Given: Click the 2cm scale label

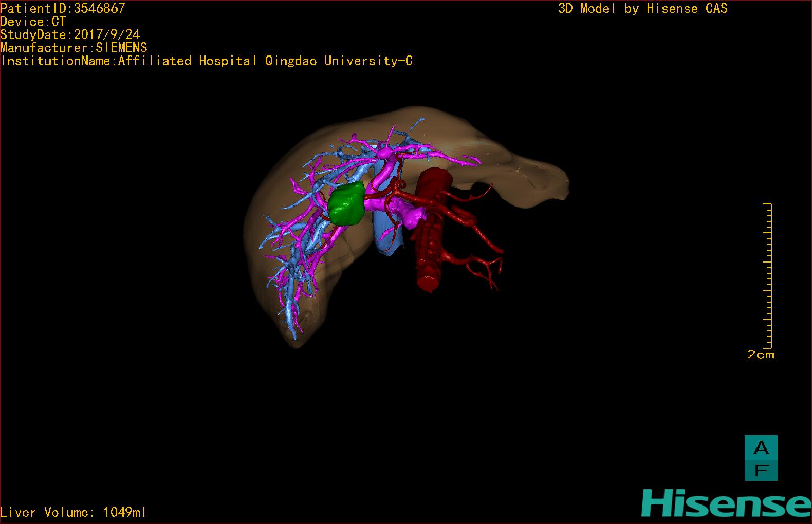Looking at the screenshot, I should click(761, 354).
